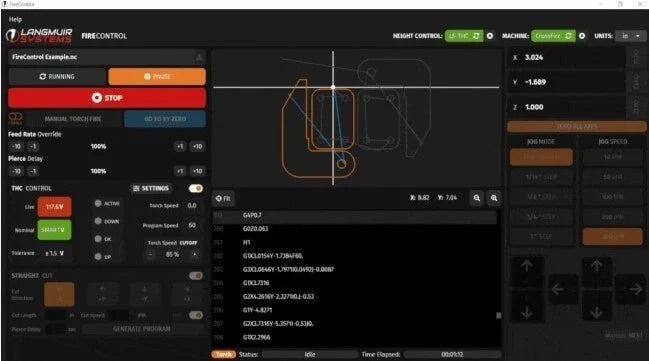Select 10 ipm jog speed
This screenshot has width=649, height=361.
612,157
